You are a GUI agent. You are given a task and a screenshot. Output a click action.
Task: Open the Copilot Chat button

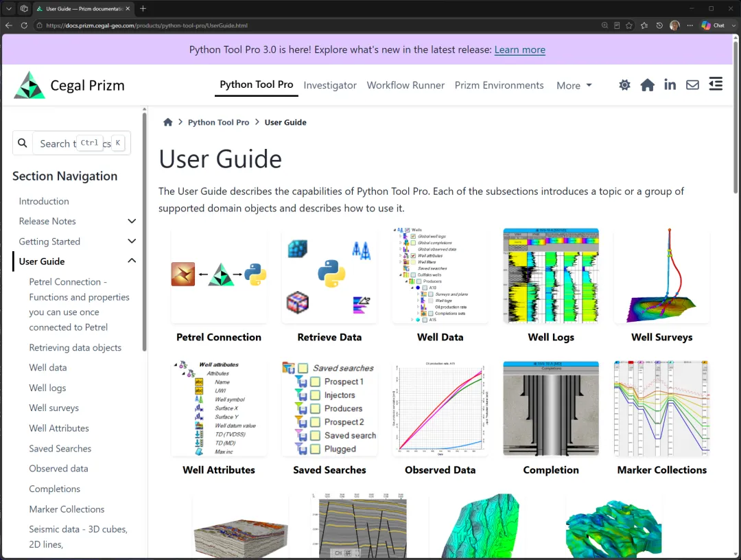pyautogui.click(x=713, y=25)
